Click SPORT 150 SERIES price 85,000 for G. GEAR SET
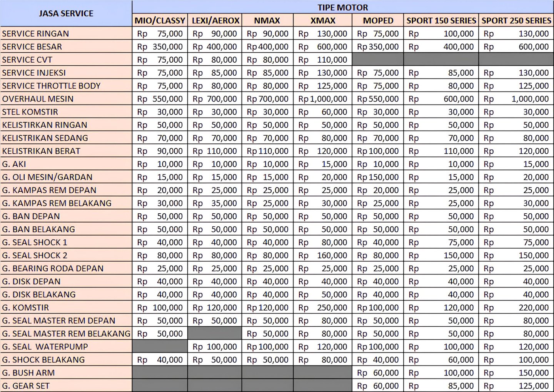Viewport: 554px width, 392px height. tap(441, 386)
